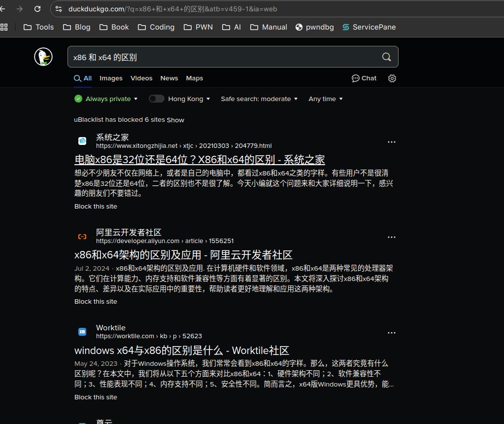Click the 系统之家 site name
Screen dimensions: 504x424
[x=112, y=138]
